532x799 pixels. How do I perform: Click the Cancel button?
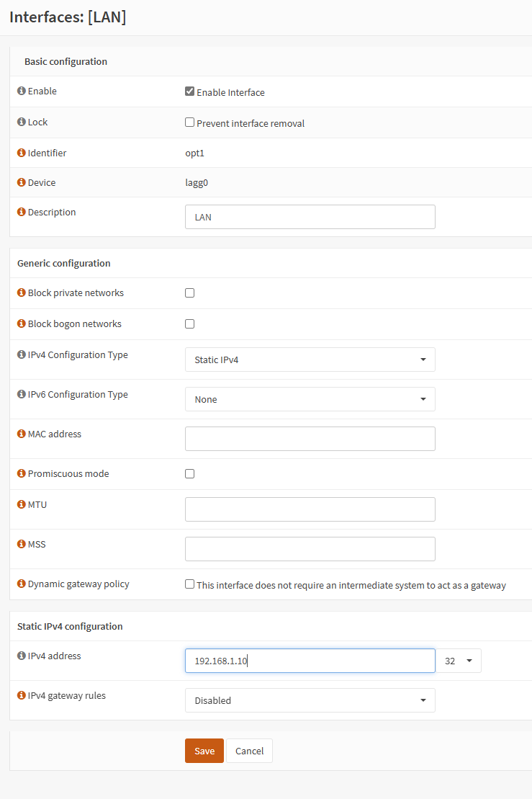pyautogui.click(x=249, y=751)
